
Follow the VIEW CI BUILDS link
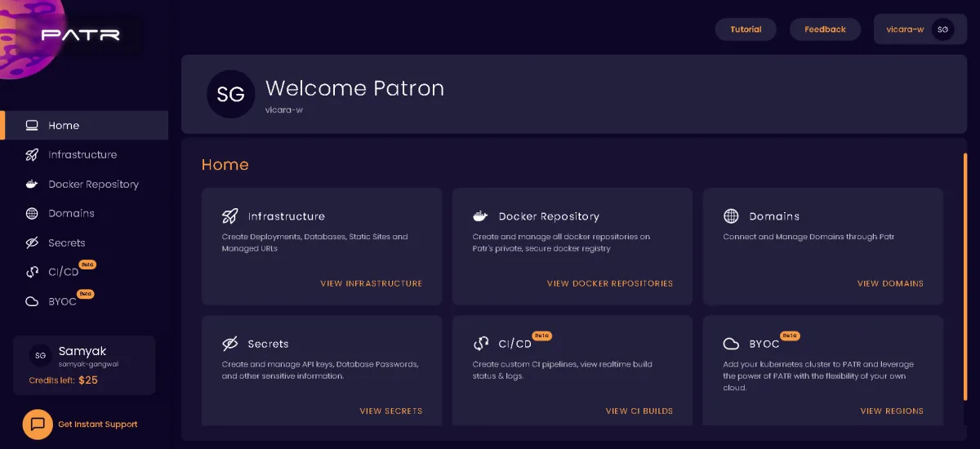click(639, 411)
